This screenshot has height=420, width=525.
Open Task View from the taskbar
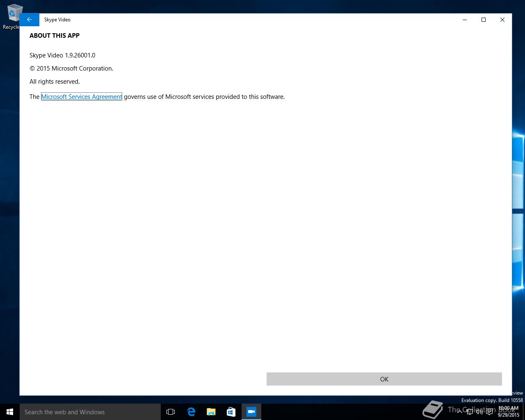pos(171,412)
